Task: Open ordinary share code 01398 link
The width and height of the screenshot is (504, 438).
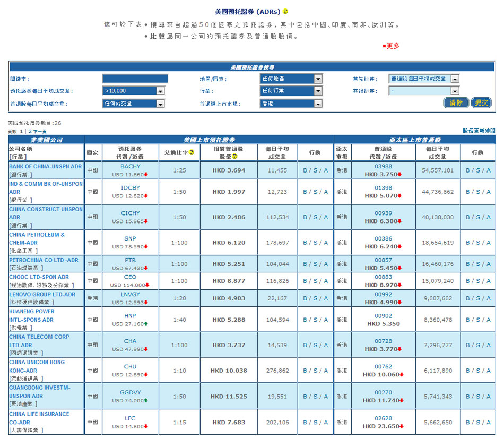Action: point(383,188)
